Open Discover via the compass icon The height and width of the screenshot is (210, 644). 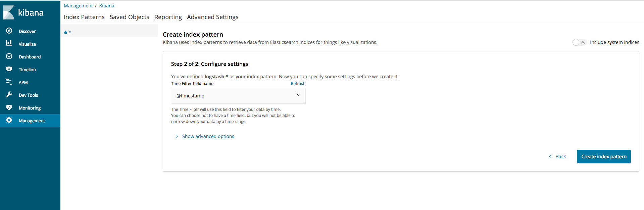pyautogui.click(x=9, y=31)
